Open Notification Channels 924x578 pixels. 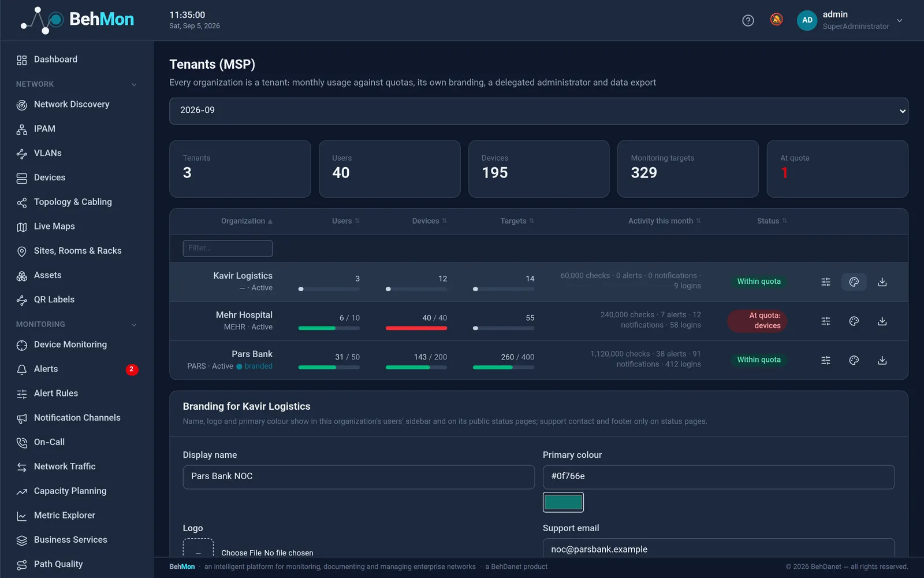(77, 417)
